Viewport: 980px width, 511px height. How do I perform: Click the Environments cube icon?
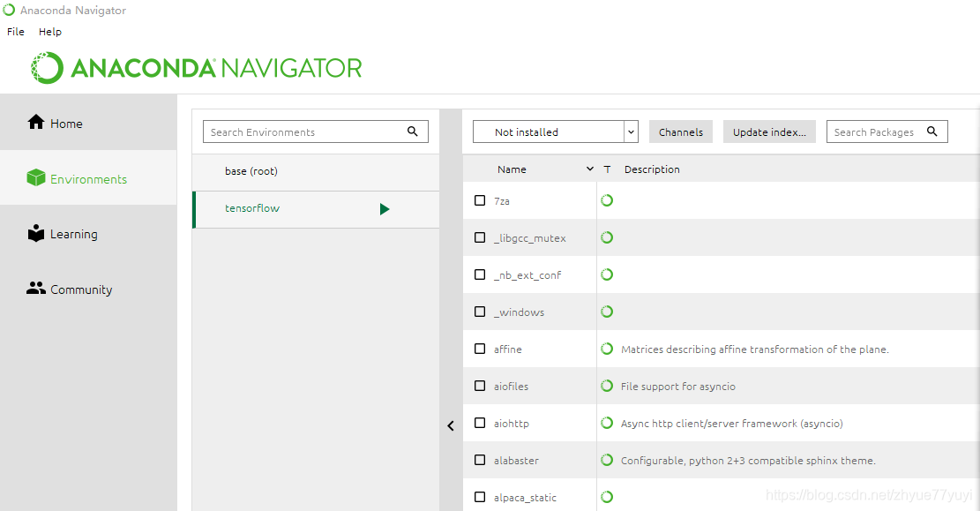pos(35,177)
